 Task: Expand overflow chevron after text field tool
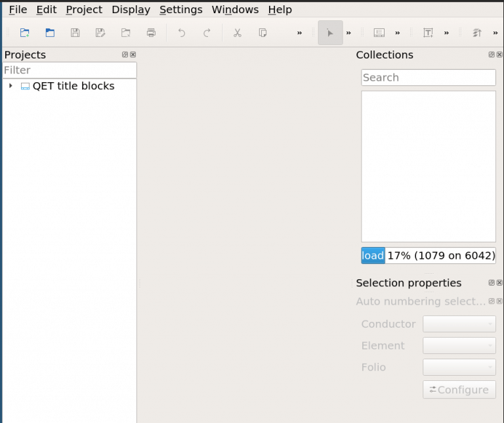click(x=446, y=33)
